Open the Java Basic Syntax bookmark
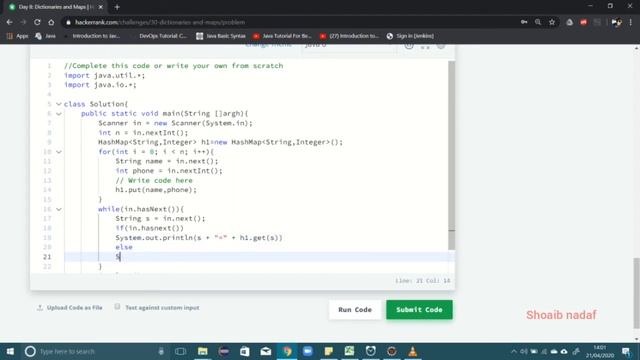This screenshot has width=640, height=360. [x=221, y=36]
